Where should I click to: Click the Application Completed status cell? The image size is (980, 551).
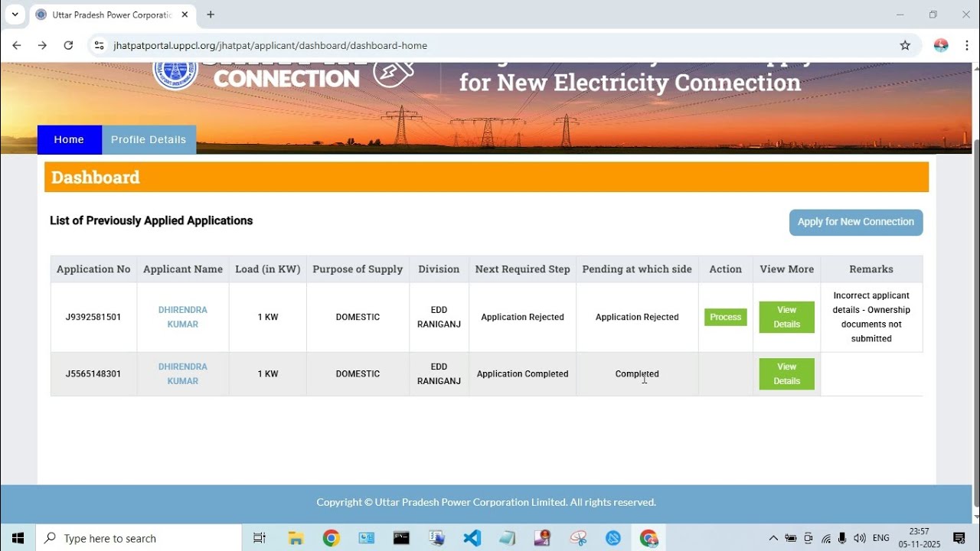click(x=522, y=373)
